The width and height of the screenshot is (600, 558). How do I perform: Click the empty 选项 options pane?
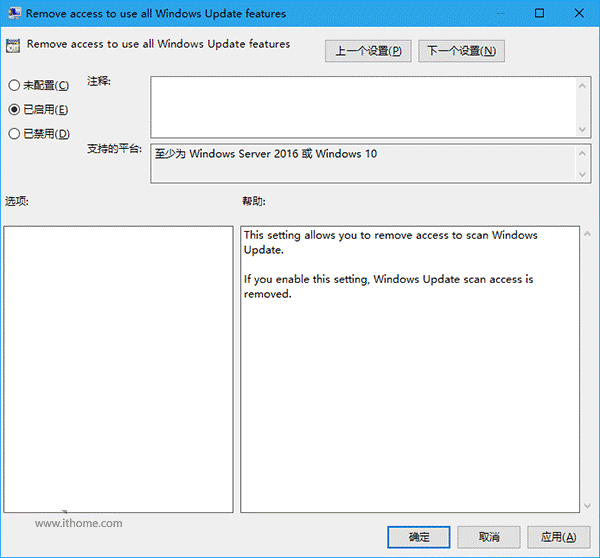coord(118,369)
